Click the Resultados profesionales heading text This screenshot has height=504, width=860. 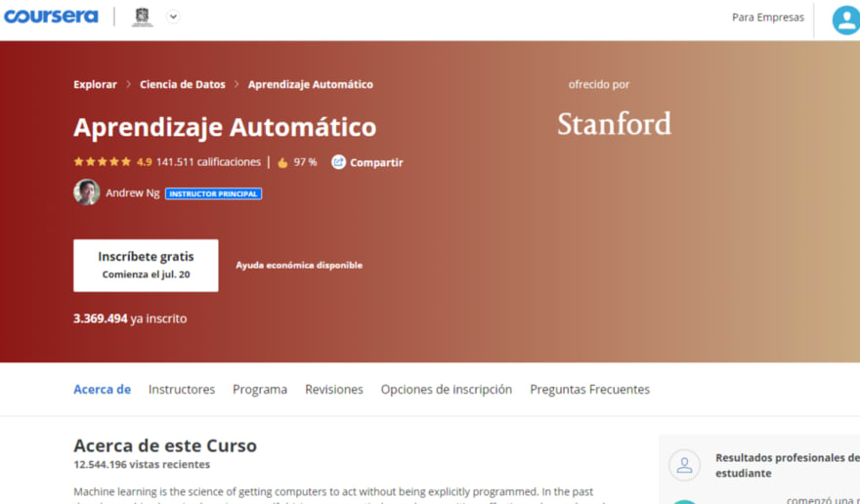pos(787,465)
